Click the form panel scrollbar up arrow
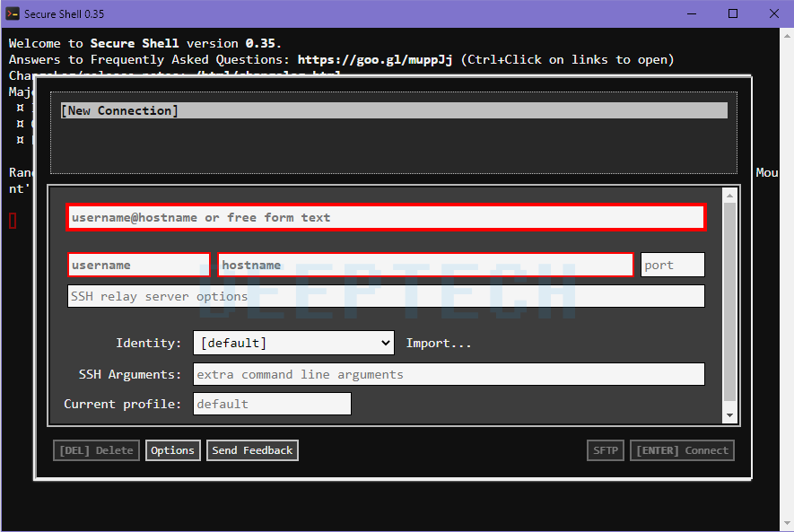 pos(729,196)
